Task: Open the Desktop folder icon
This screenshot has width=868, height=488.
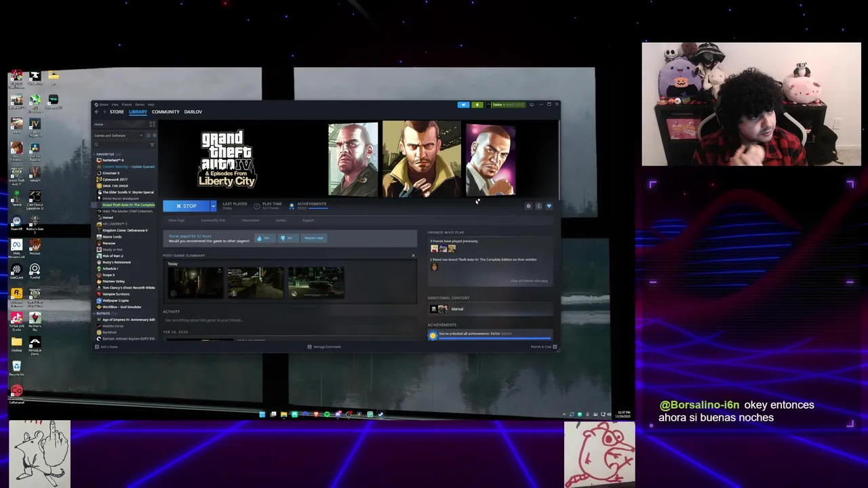Action: (x=16, y=344)
